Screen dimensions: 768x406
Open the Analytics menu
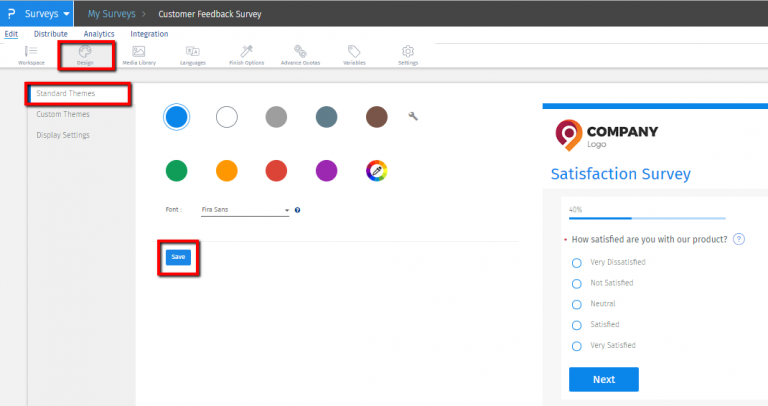(x=99, y=34)
